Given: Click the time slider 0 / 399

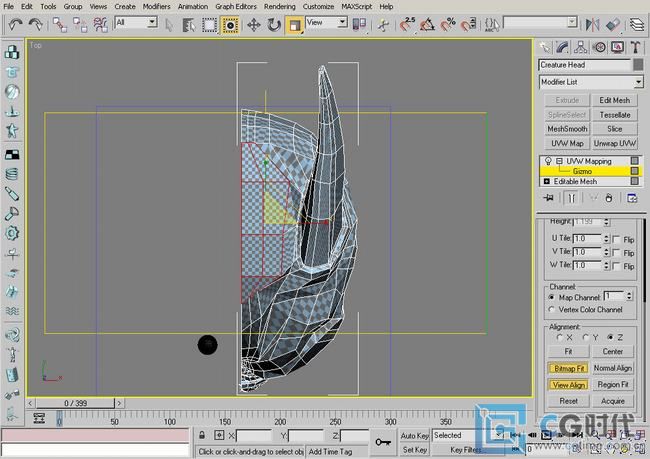Looking at the screenshot, I should click(75, 403).
